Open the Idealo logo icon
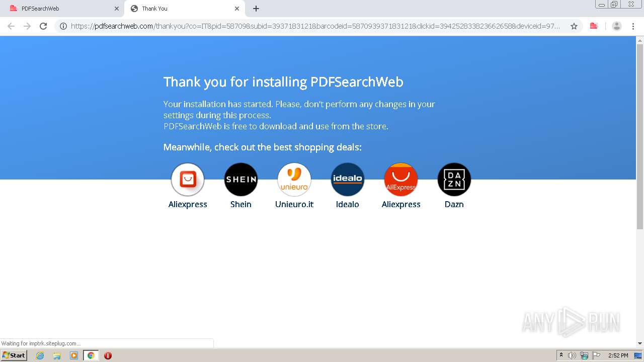 348,179
